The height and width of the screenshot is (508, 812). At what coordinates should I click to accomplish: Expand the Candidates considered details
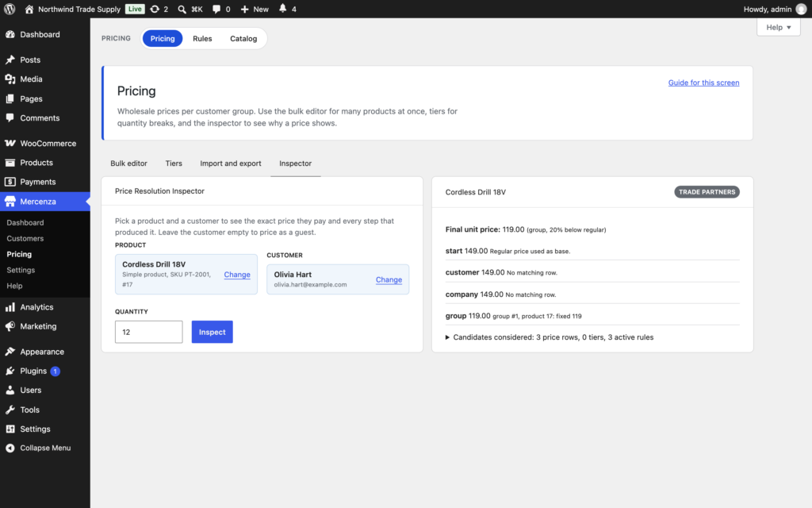click(x=549, y=337)
